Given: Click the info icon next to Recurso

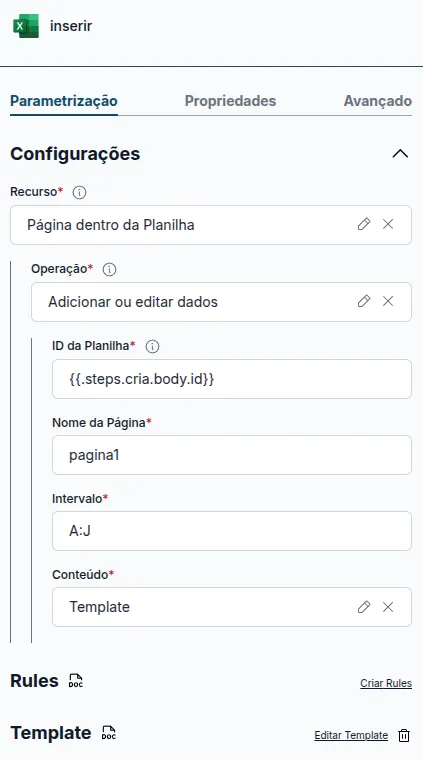Looking at the screenshot, I should [x=79, y=192].
